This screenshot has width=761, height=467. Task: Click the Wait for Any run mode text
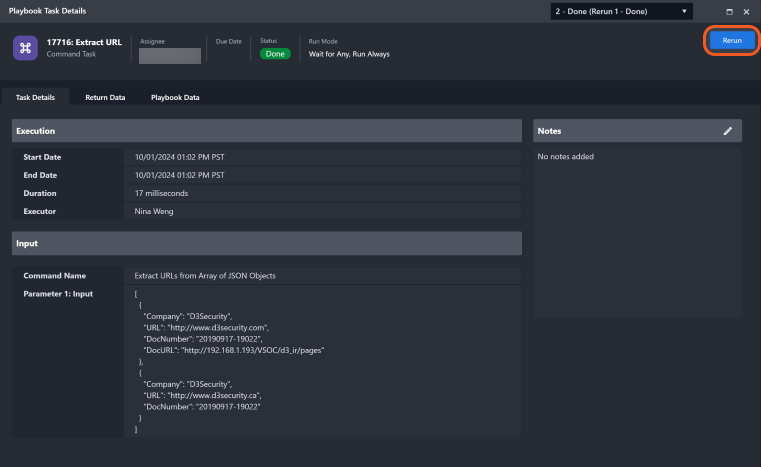click(x=349, y=54)
